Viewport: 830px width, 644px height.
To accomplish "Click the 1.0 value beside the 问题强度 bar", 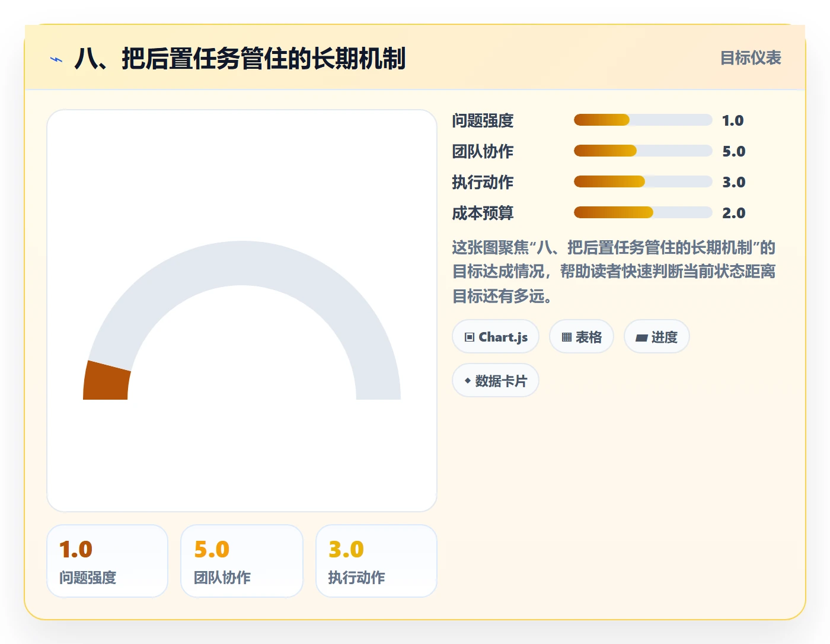I will [733, 120].
